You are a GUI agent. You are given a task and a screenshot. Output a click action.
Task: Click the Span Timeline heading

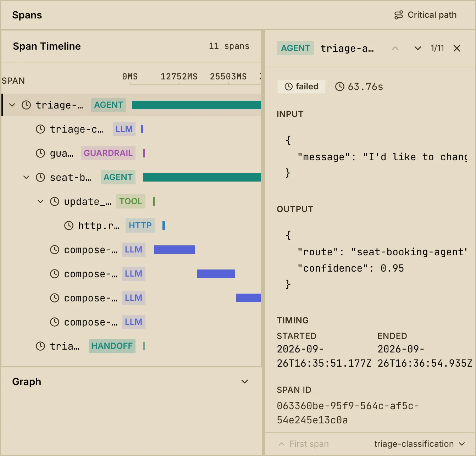tap(47, 46)
